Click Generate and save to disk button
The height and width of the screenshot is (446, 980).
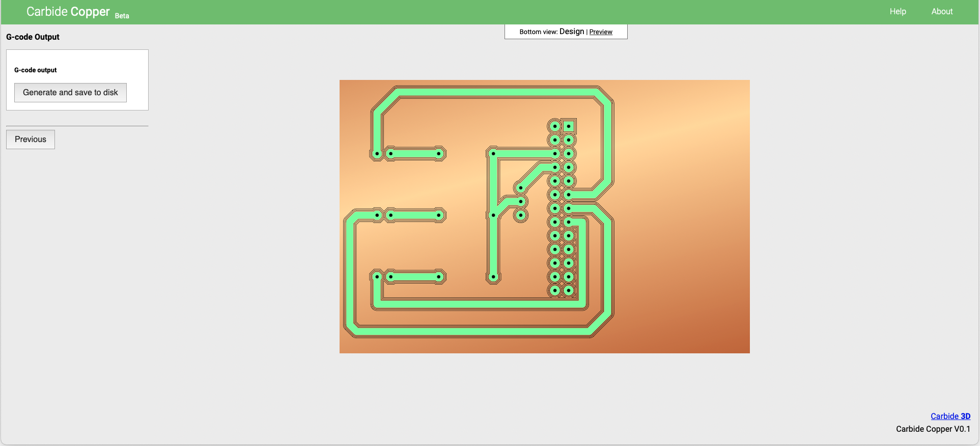[x=70, y=93]
